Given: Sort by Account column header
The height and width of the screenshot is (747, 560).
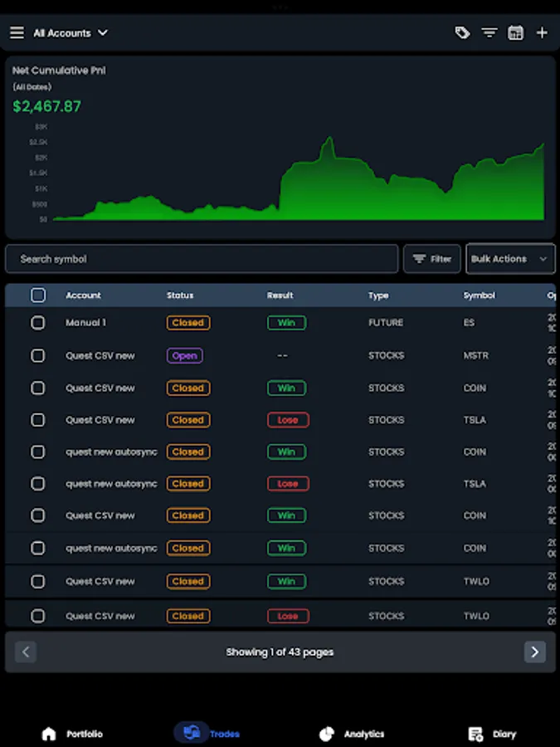Looking at the screenshot, I should click(x=83, y=295).
